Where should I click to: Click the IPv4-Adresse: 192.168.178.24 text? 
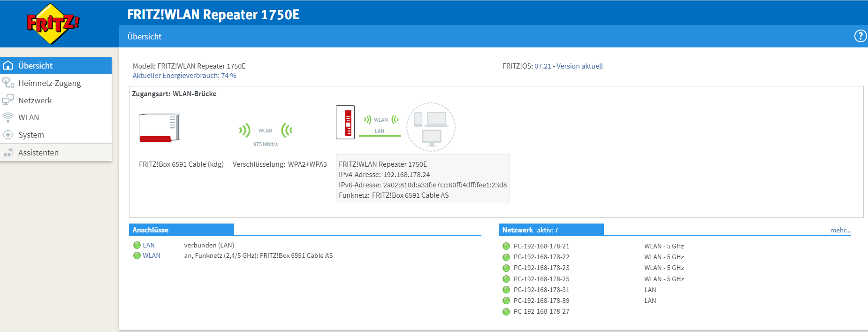point(384,175)
